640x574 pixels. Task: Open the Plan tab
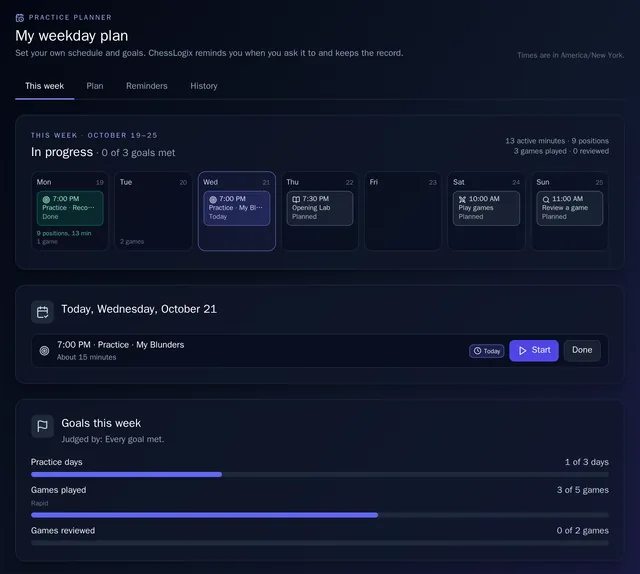[x=95, y=86]
